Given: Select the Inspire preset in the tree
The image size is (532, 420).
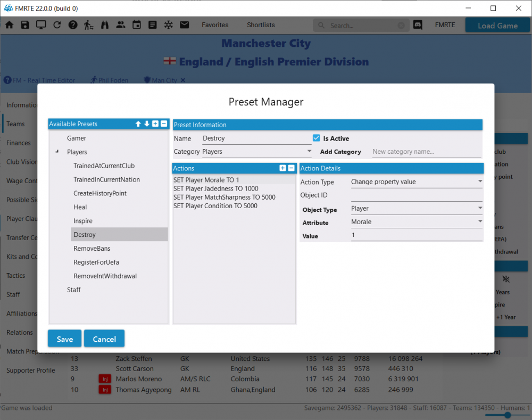Looking at the screenshot, I should 83,221.
